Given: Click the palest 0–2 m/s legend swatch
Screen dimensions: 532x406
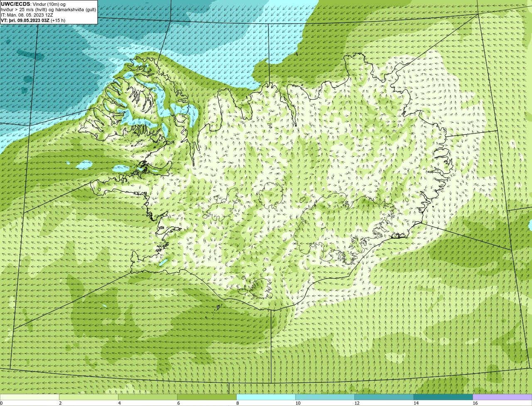Looking at the screenshot, I should [30, 397].
